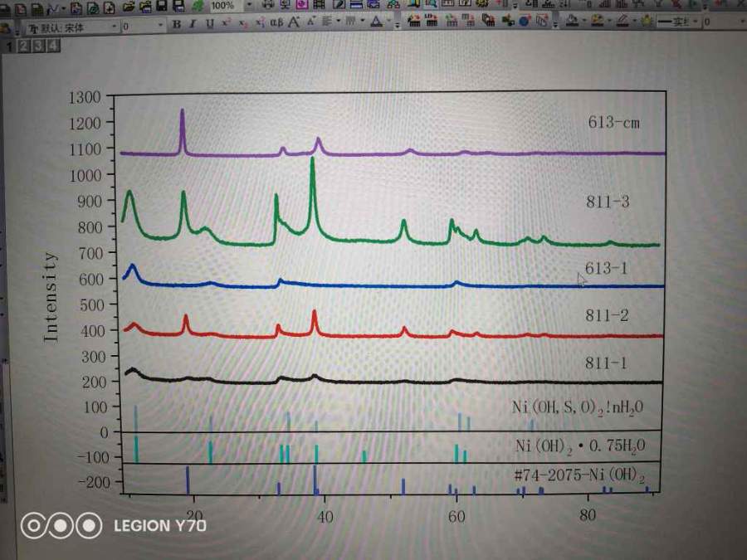747x560 pixels.
Task: Click the last graph toolbar icon after the globe
Action: point(542,21)
